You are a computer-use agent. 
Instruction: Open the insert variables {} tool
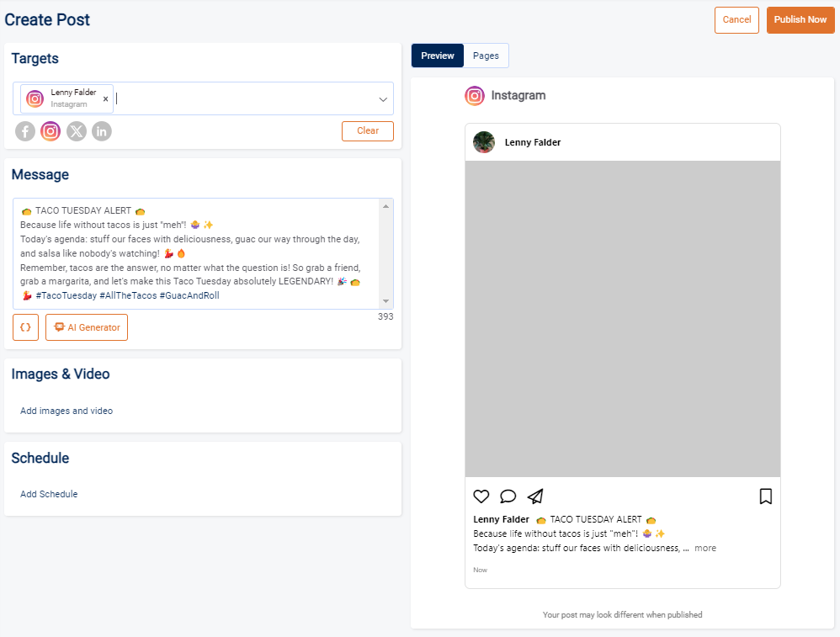click(x=25, y=327)
